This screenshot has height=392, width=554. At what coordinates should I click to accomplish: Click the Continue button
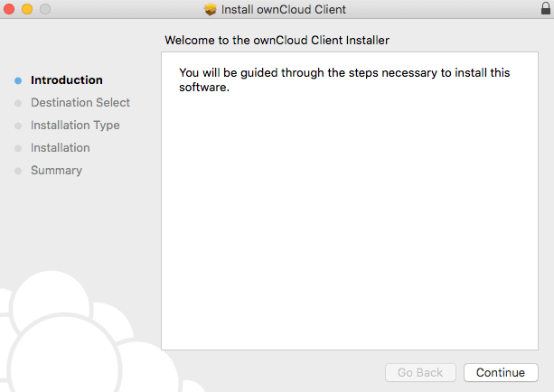pyautogui.click(x=501, y=372)
